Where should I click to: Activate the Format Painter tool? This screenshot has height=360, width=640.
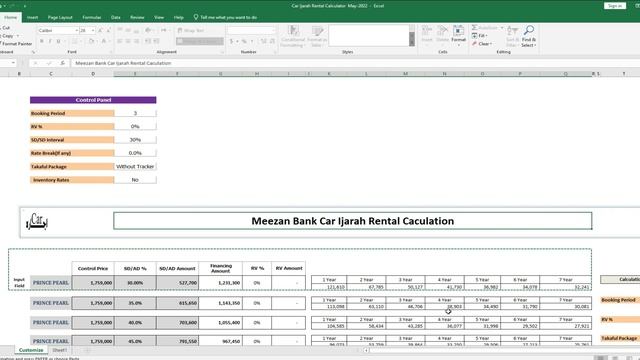[x=16, y=44]
